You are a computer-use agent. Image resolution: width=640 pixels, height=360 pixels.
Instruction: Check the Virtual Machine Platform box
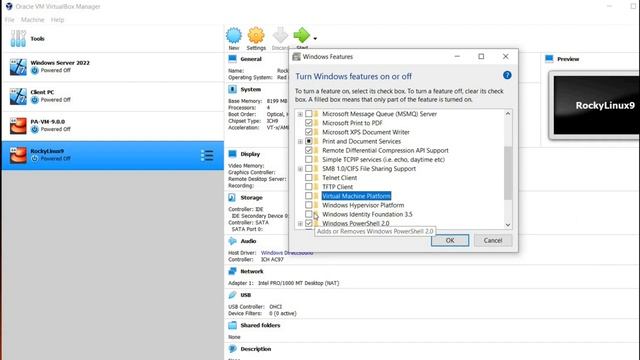[309, 196]
